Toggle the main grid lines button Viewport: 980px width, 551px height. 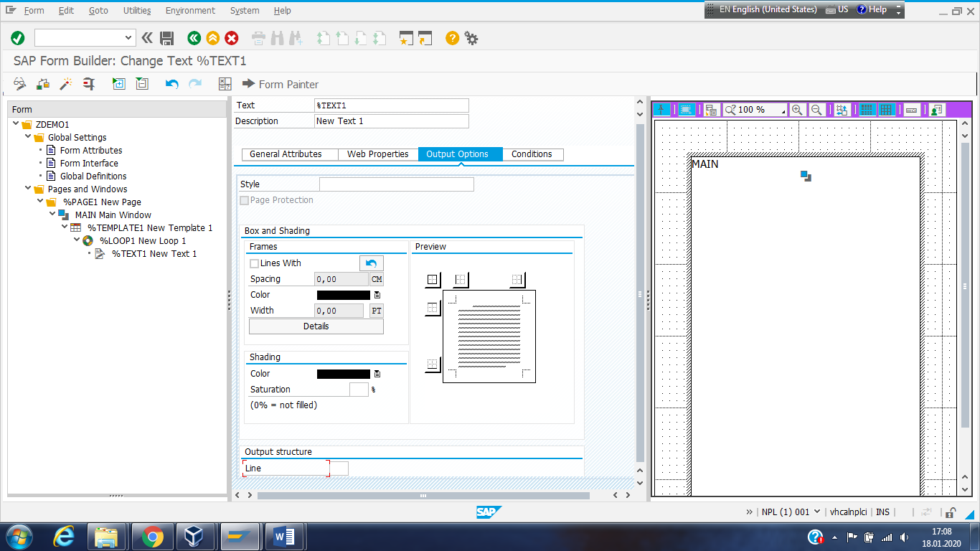[887, 110]
